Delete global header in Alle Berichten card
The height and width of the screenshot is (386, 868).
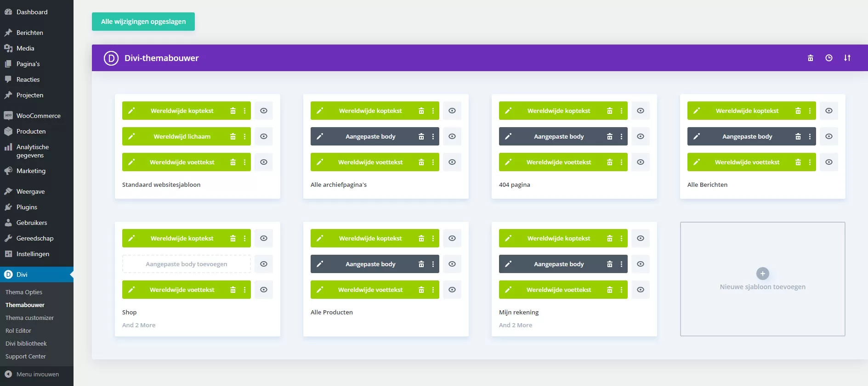click(x=798, y=111)
